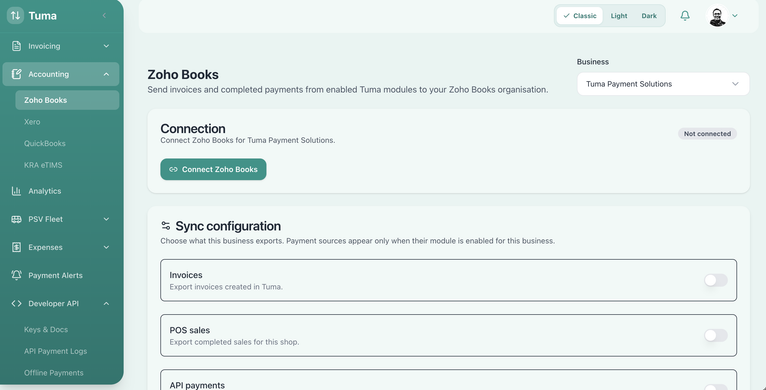The width and height of the screenshot is (766, 390).
Task: Click the user profile avatar
Action: 717,16
